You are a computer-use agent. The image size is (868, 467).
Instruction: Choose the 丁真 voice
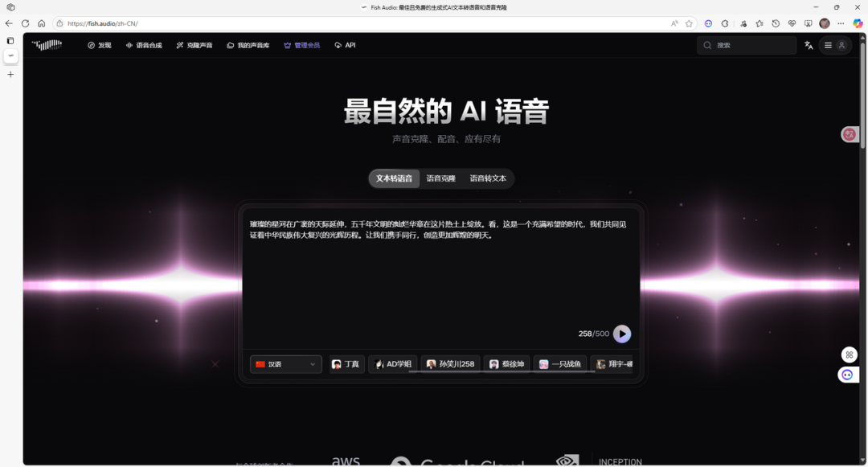[346, 364]
